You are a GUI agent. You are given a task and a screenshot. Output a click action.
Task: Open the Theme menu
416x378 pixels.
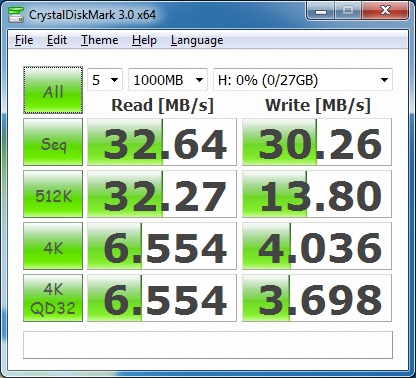point(99,40)
